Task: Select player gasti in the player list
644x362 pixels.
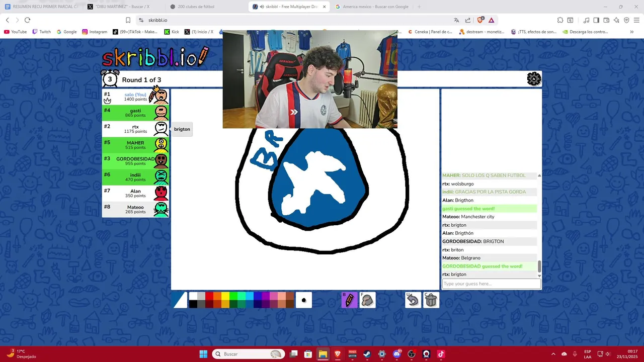Action: [x=135, y=113]
